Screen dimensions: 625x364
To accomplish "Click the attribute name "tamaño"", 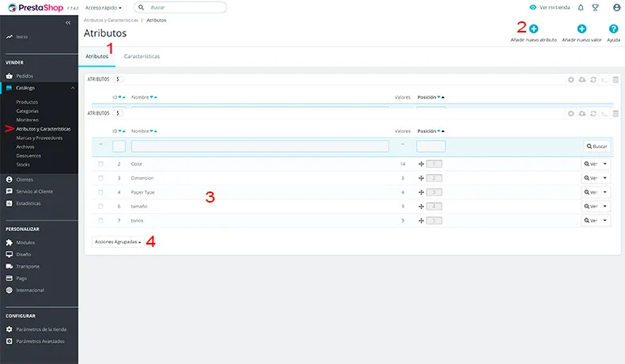I will pyautogui.click(x=139, y=207).
